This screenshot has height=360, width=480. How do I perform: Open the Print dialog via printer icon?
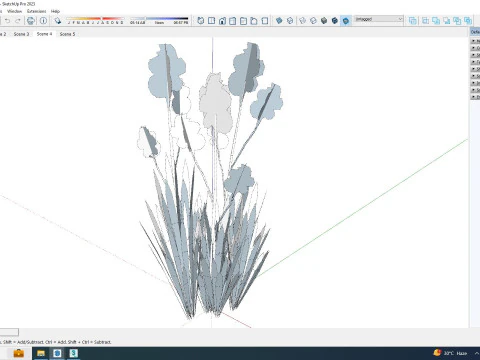[31, 21]
